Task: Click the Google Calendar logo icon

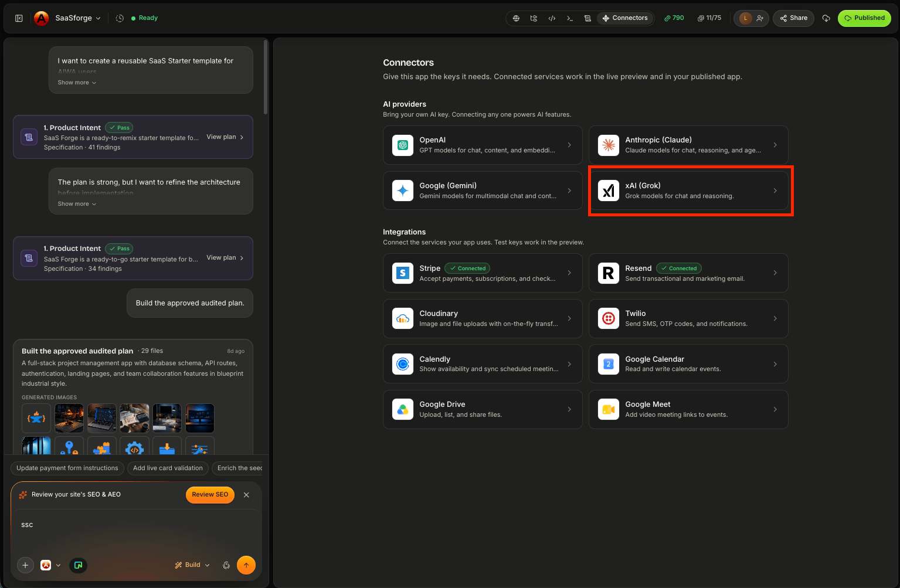Action: 609,364
